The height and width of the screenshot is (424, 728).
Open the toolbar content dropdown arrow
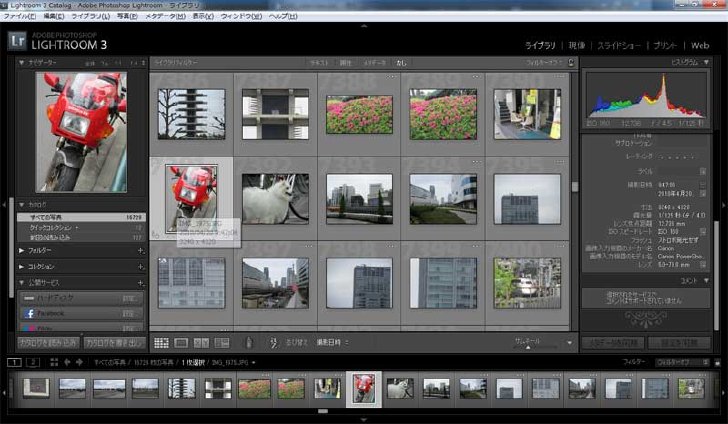[x=569, y=343]
